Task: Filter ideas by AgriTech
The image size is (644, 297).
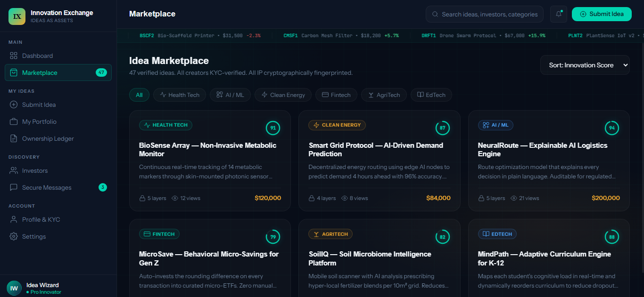Action: coord(384,95)
